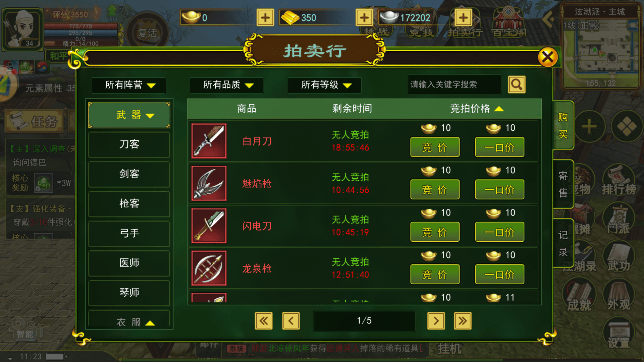Image resolution: width=644 pixels, height=362 pixels.
Task: Switch to the 记录 tab
Action: click(x=563, y=243)
